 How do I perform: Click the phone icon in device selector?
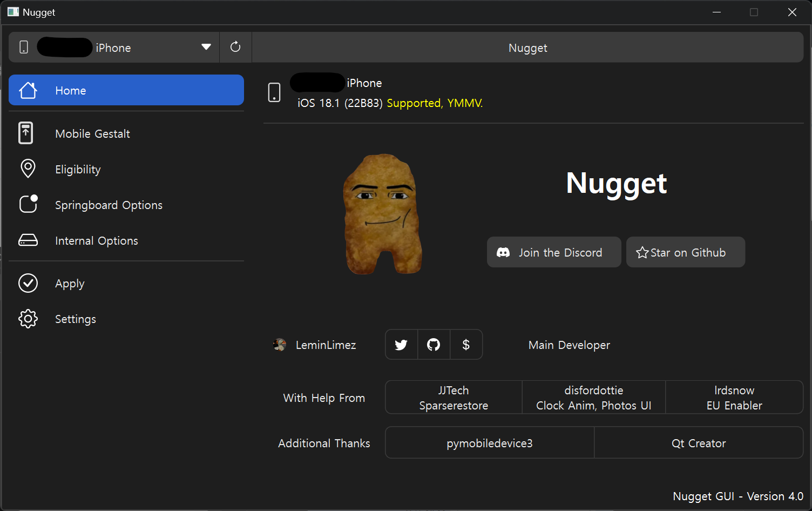point(24,47)
